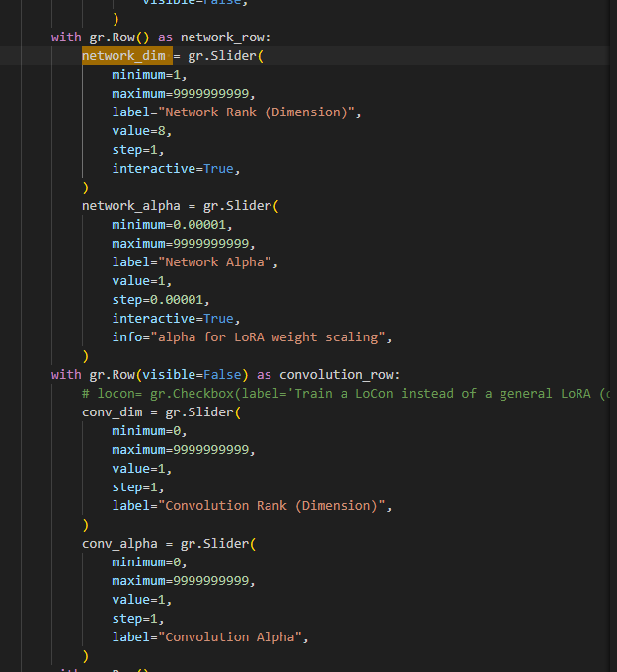Click the vertical scrollbar of the editor

613,336
